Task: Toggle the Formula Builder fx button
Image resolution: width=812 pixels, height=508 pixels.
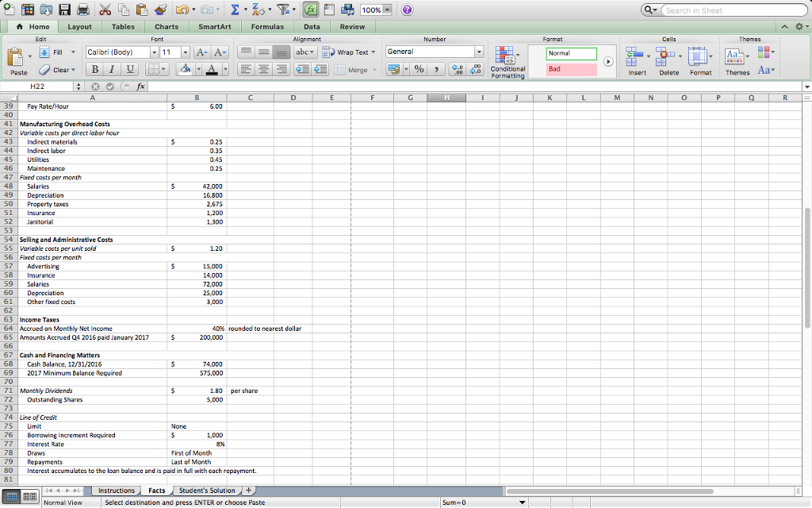Action: pos(311,10)
